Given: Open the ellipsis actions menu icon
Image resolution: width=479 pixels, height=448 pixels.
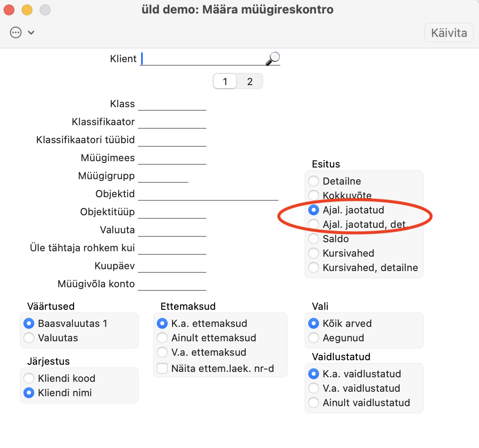Looking at the screenshot, I should (x=16, y=32).
